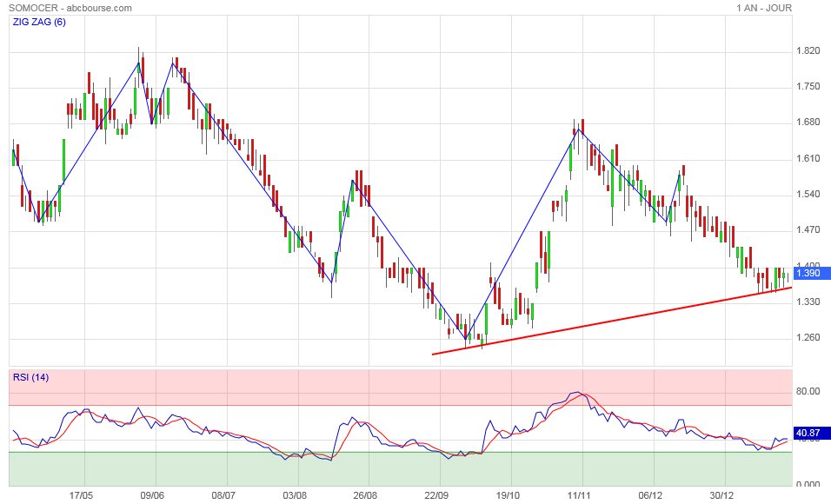
Task: Click the 1.680 price axis label
Action: [x=808, y=123]
